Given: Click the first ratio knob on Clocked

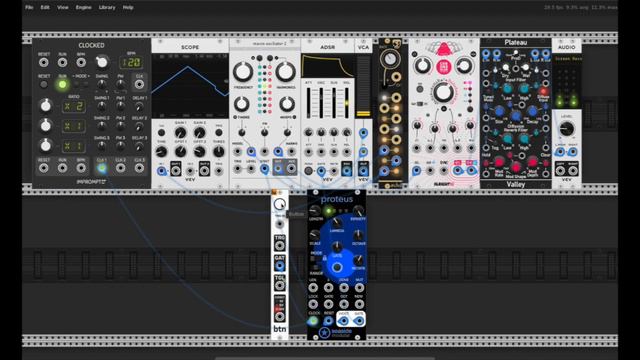Looking at the screenshot, I should coord(45,106).
